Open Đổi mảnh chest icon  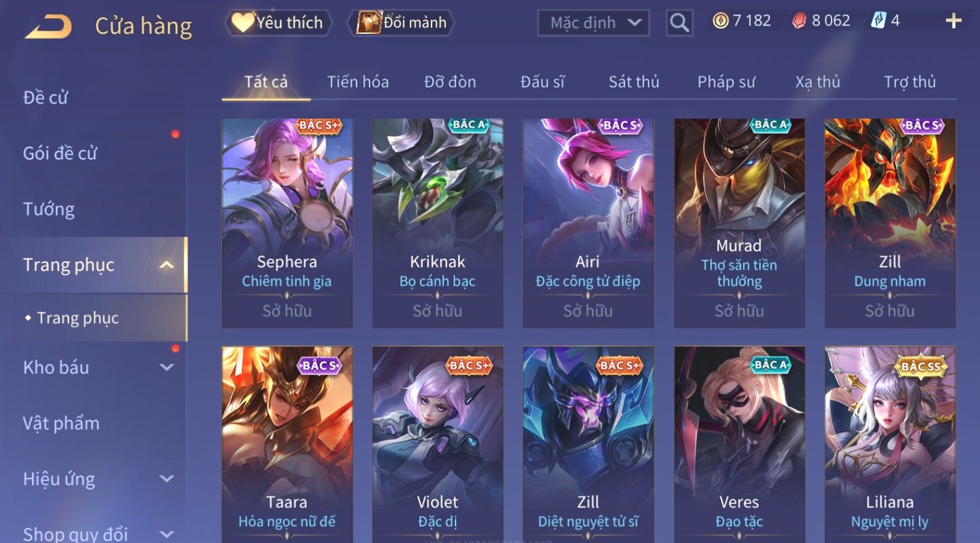[369, 23]
